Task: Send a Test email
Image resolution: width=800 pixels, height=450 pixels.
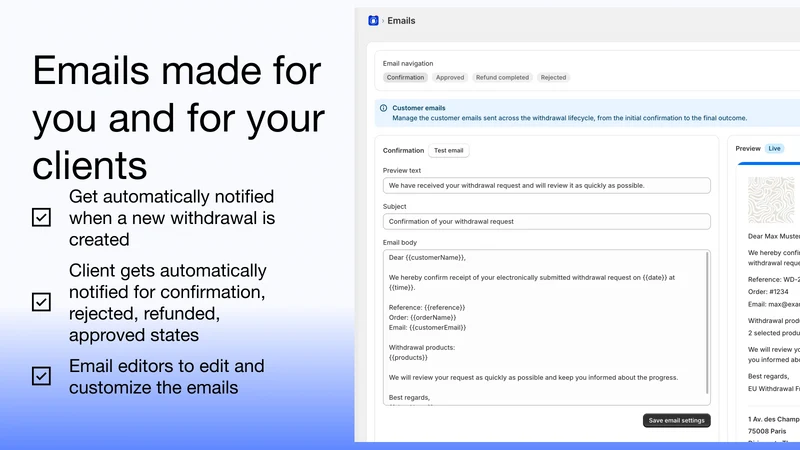Action: [x=448, y=151]
